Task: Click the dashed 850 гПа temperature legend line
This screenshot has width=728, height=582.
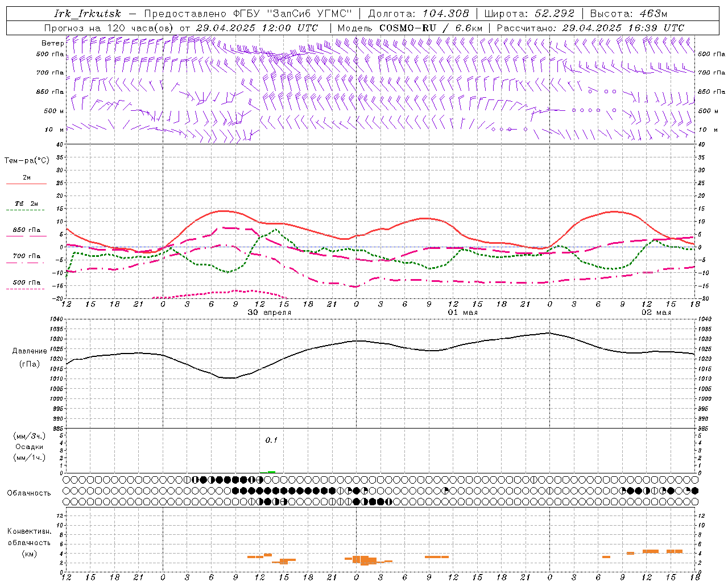Action: pyautogui.click(x=26, y=236)
